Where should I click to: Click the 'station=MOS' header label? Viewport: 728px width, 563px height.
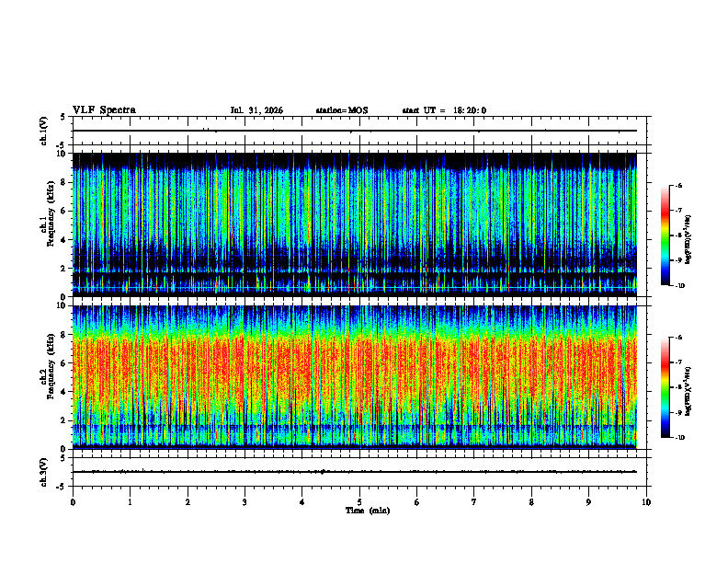[342, 110]
